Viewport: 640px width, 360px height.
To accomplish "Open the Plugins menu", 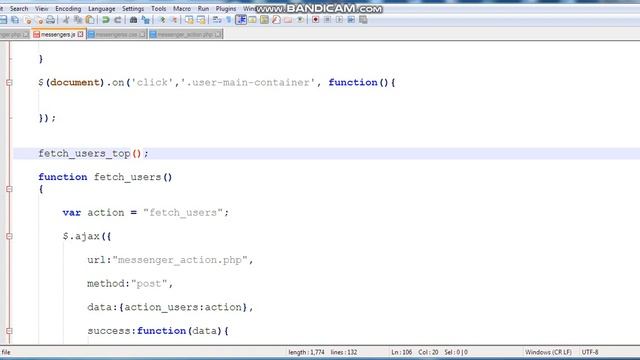I will (x=226, y=9).
